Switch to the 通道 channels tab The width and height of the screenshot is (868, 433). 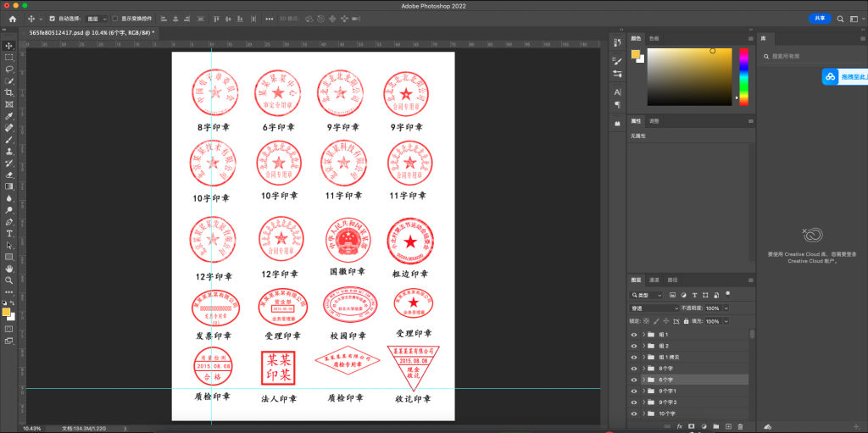click(654, 280)
